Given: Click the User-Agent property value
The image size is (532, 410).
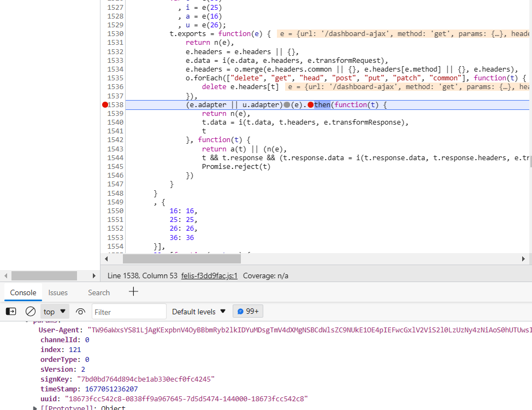Looking at the screenshot, I should coord(310,330).
